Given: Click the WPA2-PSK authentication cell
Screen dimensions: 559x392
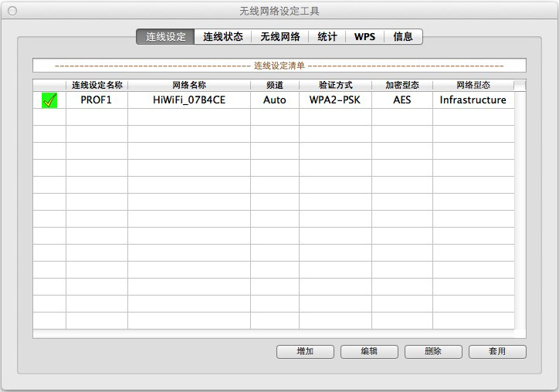Looking at the screenshot, I should click(x=335, y=100).
